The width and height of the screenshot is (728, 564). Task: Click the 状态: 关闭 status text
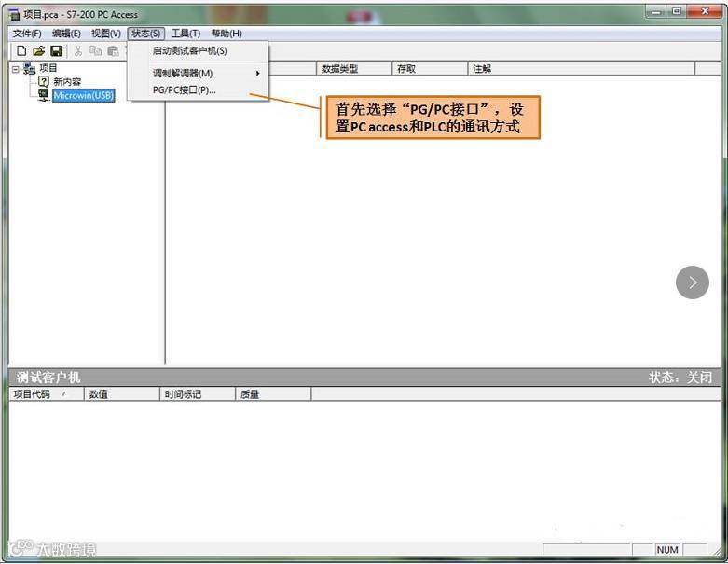tap(680, 378)
